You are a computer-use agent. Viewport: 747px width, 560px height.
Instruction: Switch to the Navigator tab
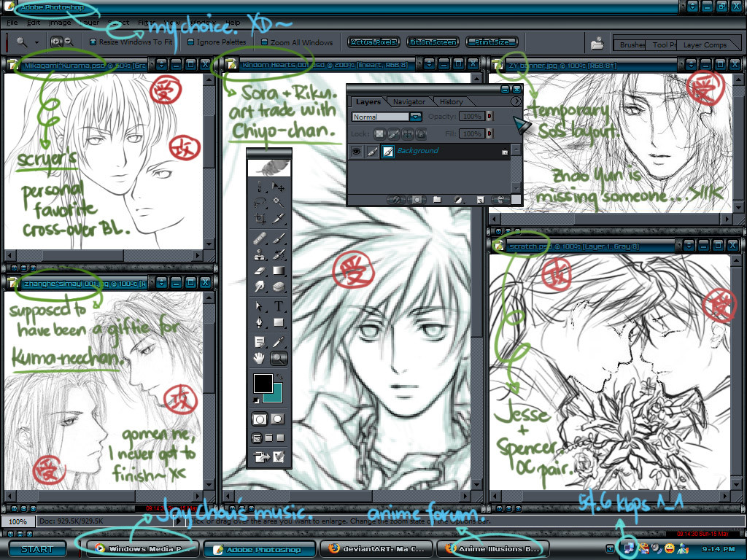pyautogui.click(x=409, y=101)
